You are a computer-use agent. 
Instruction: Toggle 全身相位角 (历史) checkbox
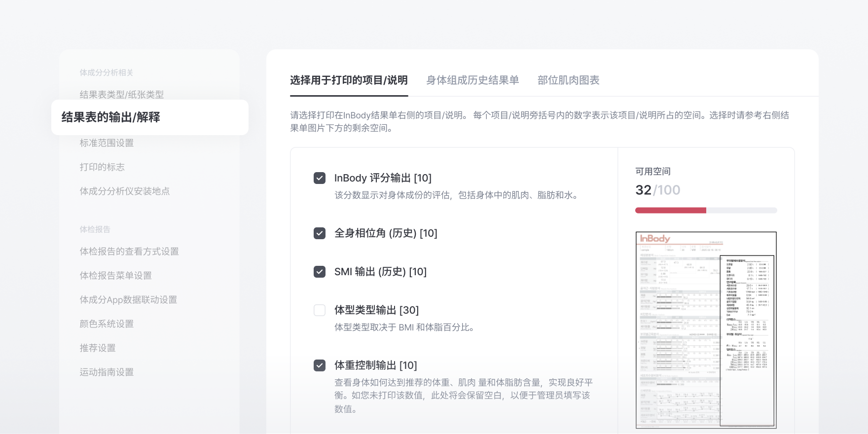tap(320, 233)
